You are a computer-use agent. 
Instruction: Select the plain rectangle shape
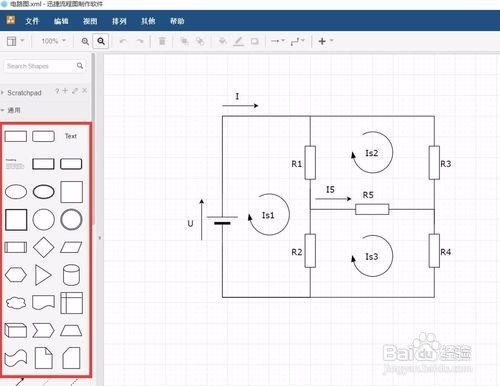point(16,136)
